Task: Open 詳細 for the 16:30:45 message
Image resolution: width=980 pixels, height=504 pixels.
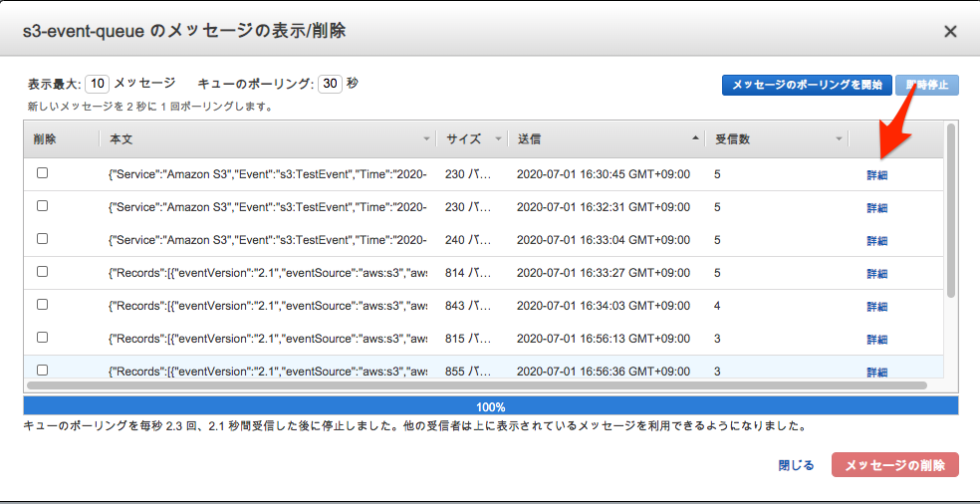Action: [876, 175]
